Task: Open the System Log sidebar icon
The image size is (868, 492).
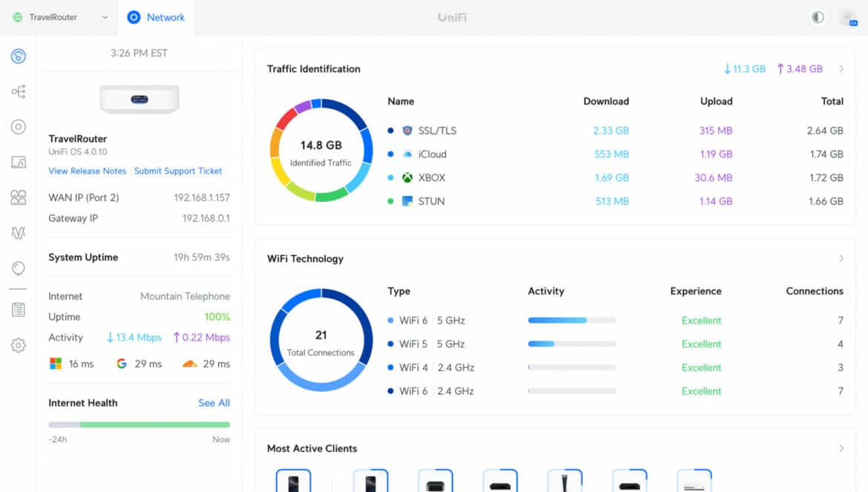Action: coord(19,310)
